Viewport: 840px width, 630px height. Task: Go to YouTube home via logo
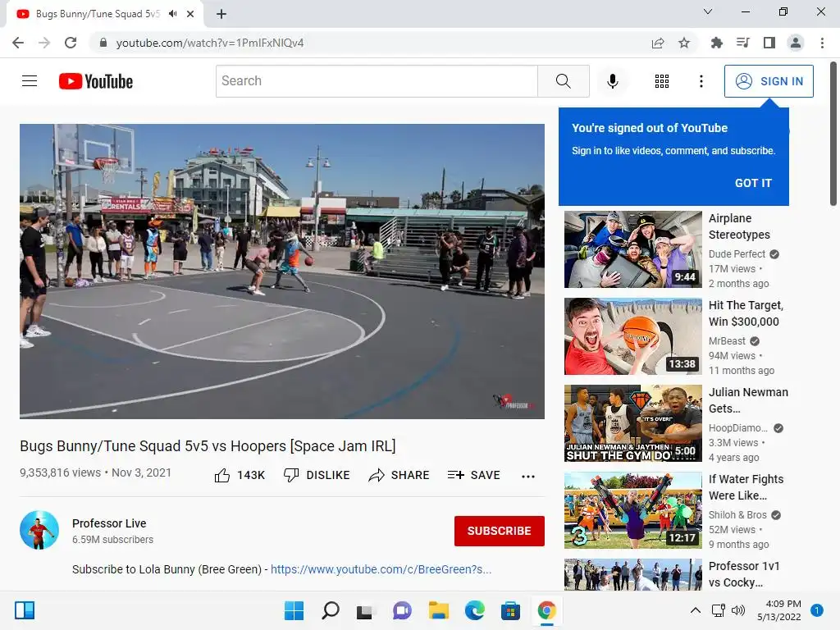pos(96,81)
